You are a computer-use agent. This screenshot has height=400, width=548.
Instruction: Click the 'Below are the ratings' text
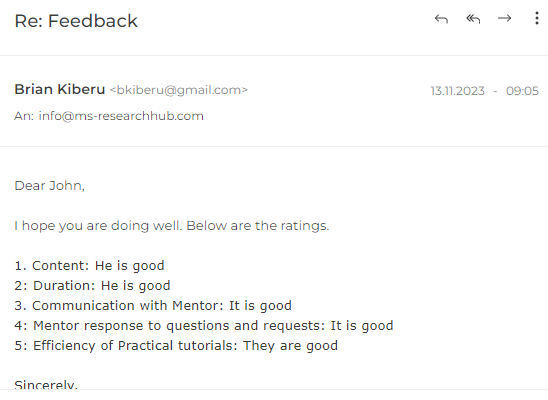tap(258, 226)
